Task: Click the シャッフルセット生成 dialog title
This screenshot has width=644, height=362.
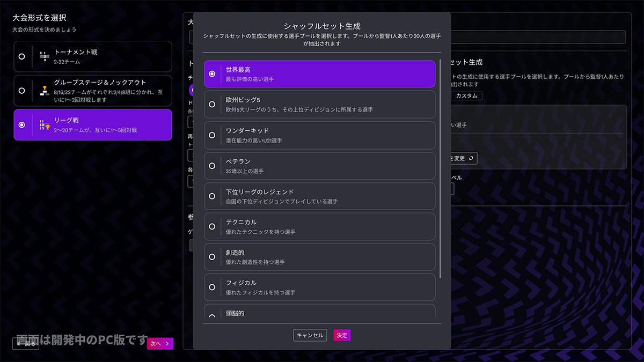Action: click(322, 26)
